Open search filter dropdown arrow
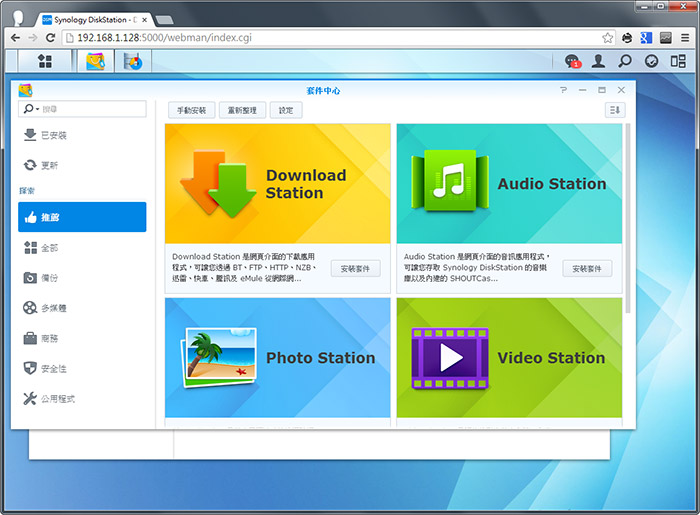Image resolution: width=700 pixels, height=515 pixels. point(38,109)
